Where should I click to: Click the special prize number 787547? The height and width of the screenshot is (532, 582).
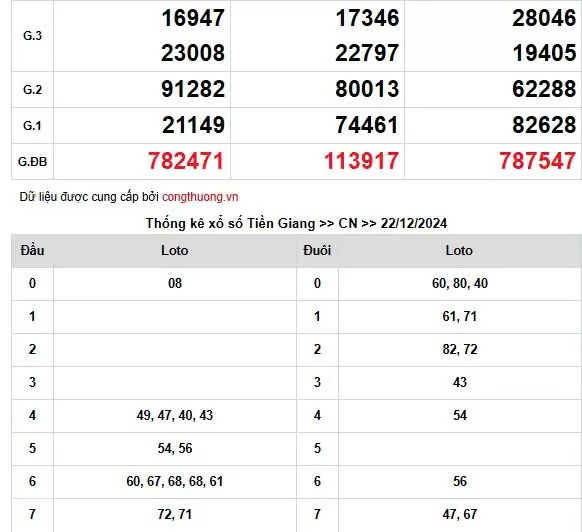coord(537,161)
